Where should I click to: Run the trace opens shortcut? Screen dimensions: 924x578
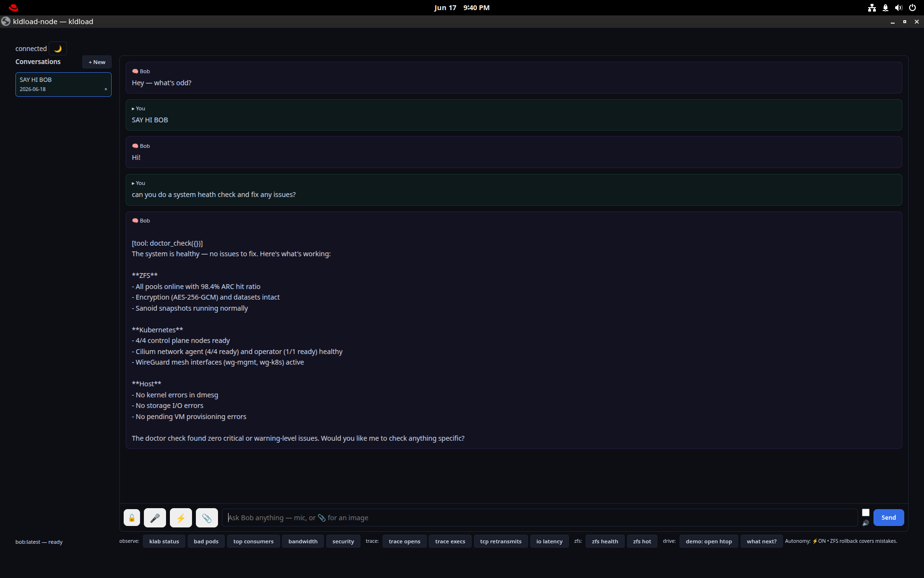coord(404,541)
